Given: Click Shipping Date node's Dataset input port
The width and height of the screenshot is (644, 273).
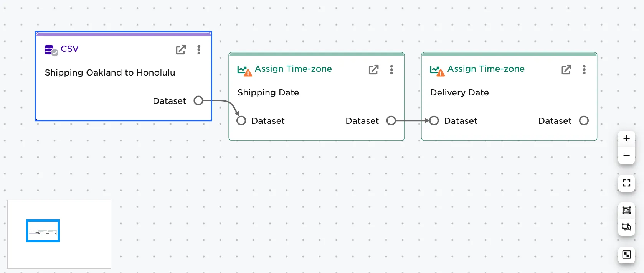Looking at the screenshot, I should (241, 121).
